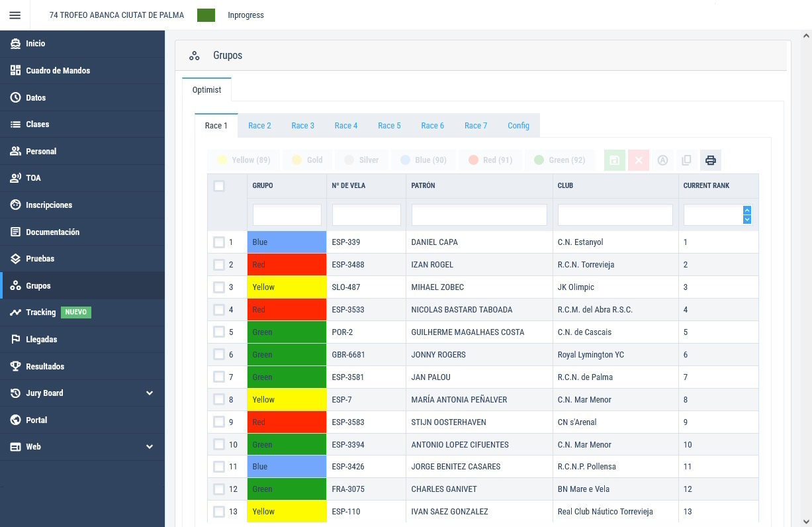The height and width of the screenshot is (527, 812).
Task: Check the box for row 1 Daniel Capa
Action: [x=219, y=242]
